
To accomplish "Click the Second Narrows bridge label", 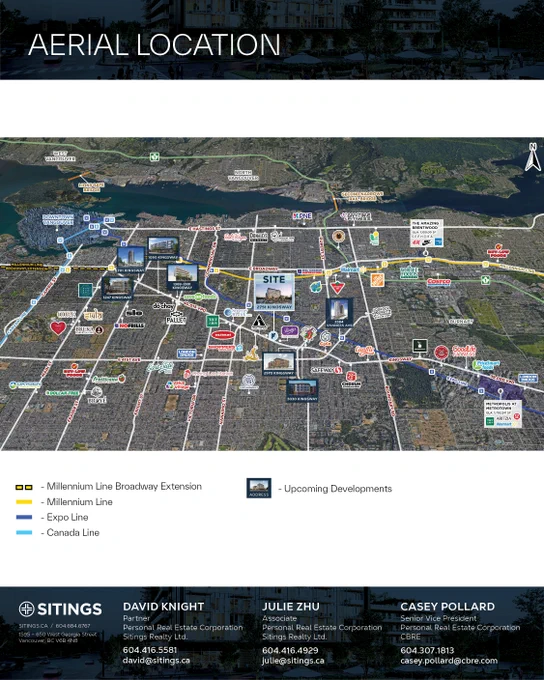I will [363, 196].
